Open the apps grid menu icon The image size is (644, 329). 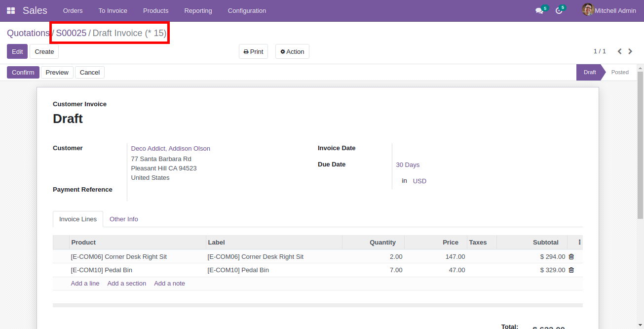tap(11, 10)
